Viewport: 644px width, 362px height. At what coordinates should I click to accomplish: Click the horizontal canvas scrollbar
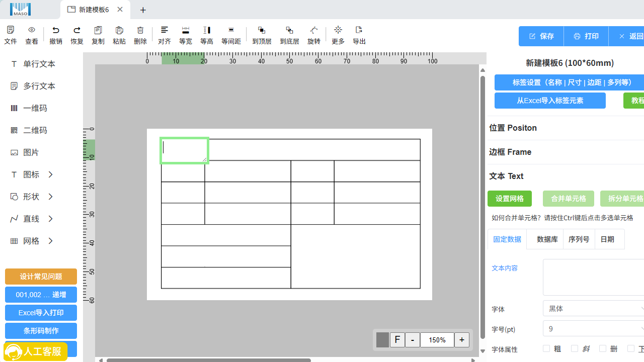pos(209,360)
